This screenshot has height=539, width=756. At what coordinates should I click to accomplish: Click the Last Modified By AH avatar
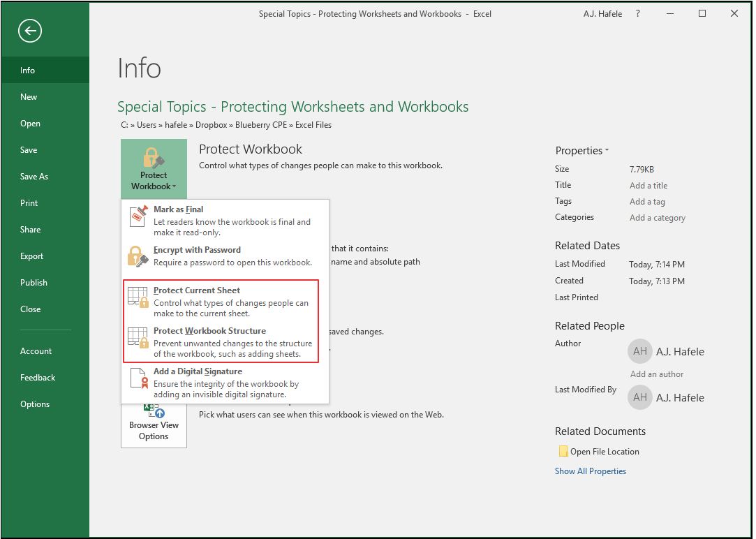[640, 398]
